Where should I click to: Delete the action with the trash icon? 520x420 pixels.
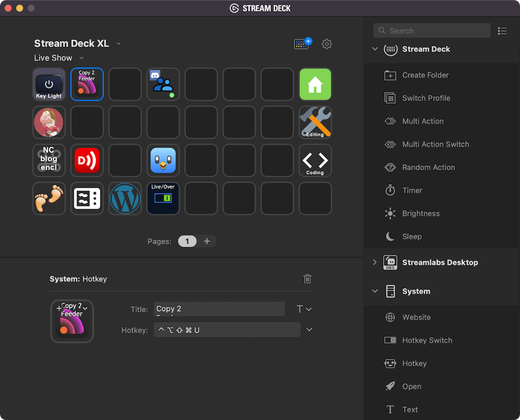pos(307,279)
